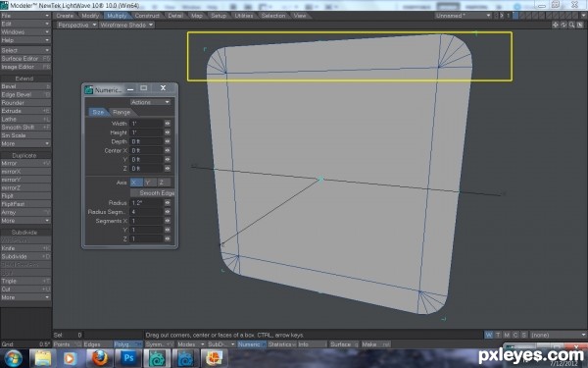The width and height of the screenshot is (588, 368).
Task: Click envelope icon next to Depth
Action: point(168,141)
